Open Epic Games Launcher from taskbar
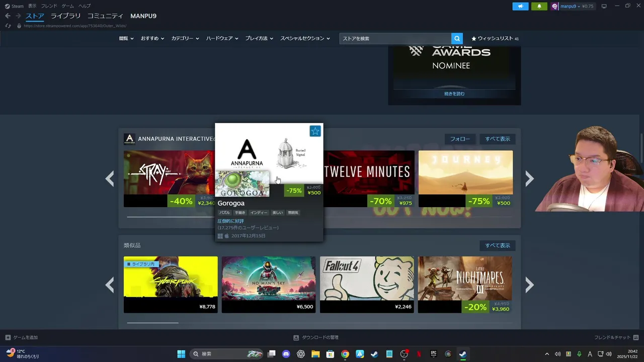 click(x=433, y=354)
